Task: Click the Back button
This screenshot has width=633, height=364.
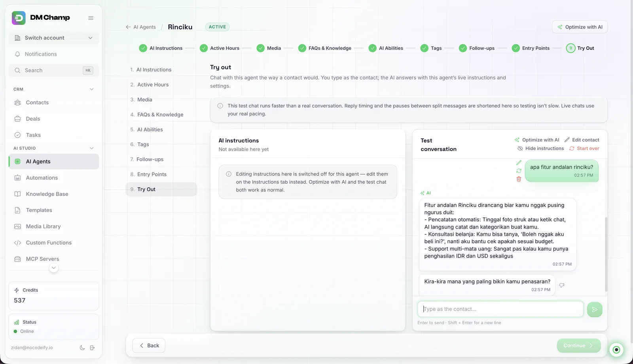Action: pos(149,345)
